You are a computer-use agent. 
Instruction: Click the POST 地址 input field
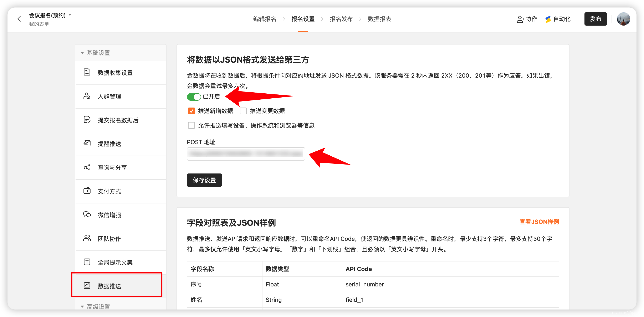246,154
